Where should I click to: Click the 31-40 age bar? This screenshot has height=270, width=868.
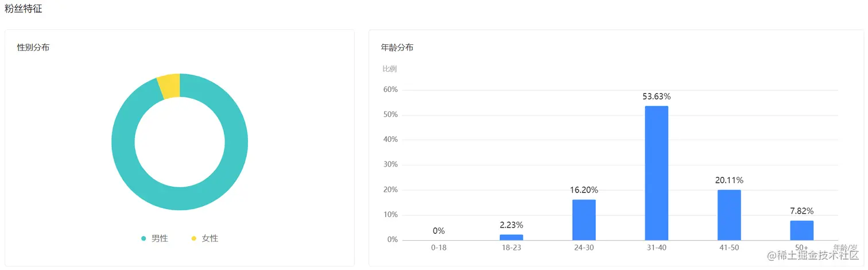coord(657,173)
